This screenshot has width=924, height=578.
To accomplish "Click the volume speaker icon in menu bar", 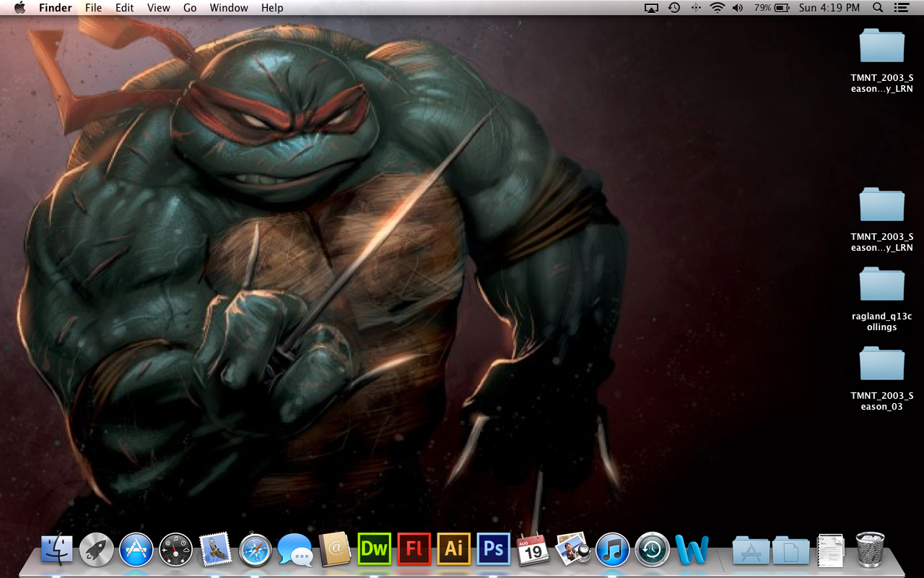I will pyautogui.click(x=738, y=8).
